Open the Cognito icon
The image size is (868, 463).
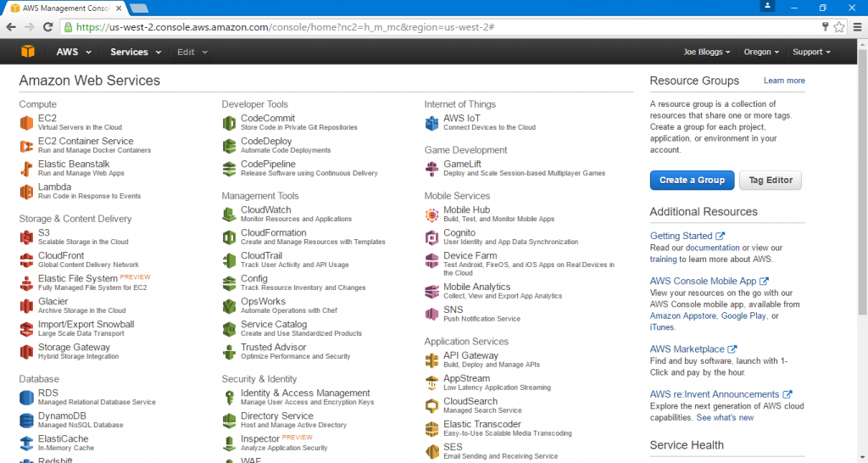tap(431, 237)
